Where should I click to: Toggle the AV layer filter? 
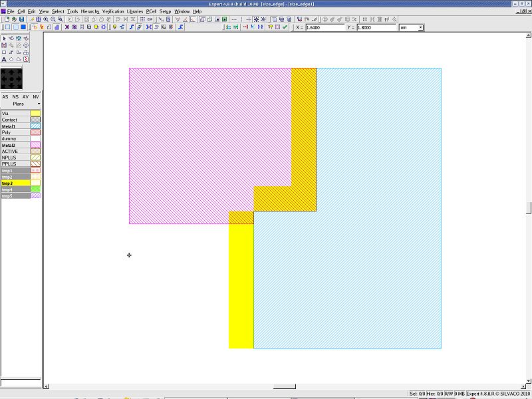click(25, 97)
